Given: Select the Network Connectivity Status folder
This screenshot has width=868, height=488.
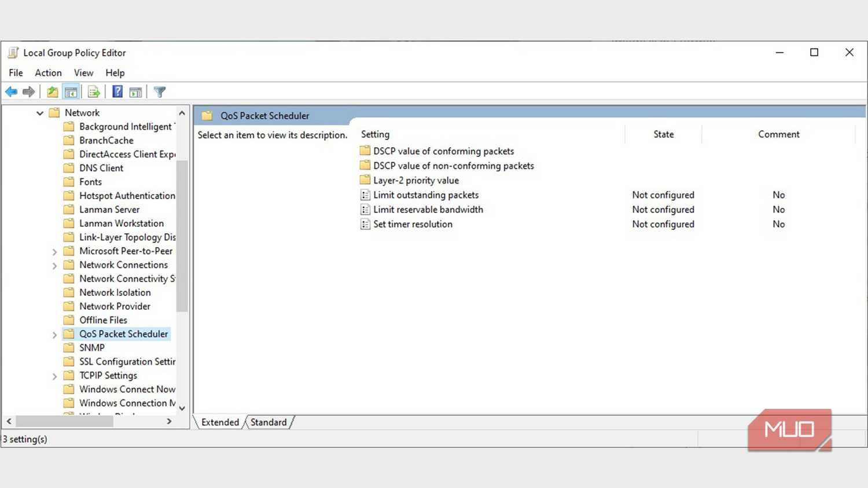Looking at the screenshot, I should pyautogui.click(x=119, y=279).
